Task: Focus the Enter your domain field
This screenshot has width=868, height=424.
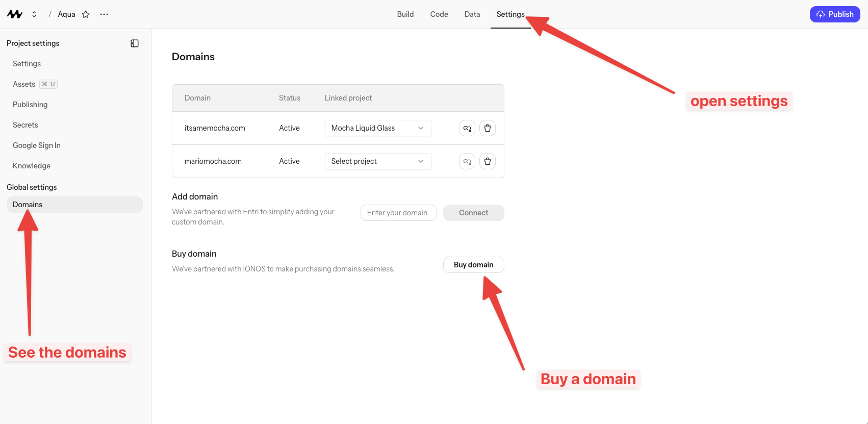Action: coord(399,213)
